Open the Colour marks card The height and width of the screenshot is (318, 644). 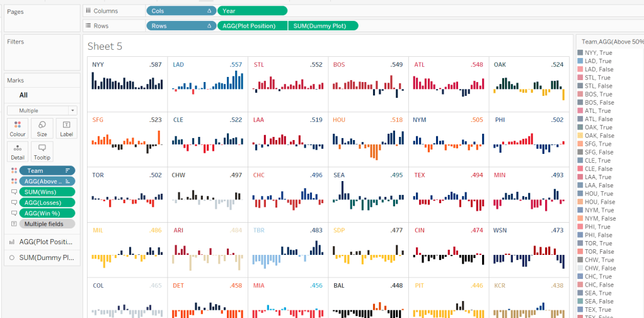(x=18, y=128)
